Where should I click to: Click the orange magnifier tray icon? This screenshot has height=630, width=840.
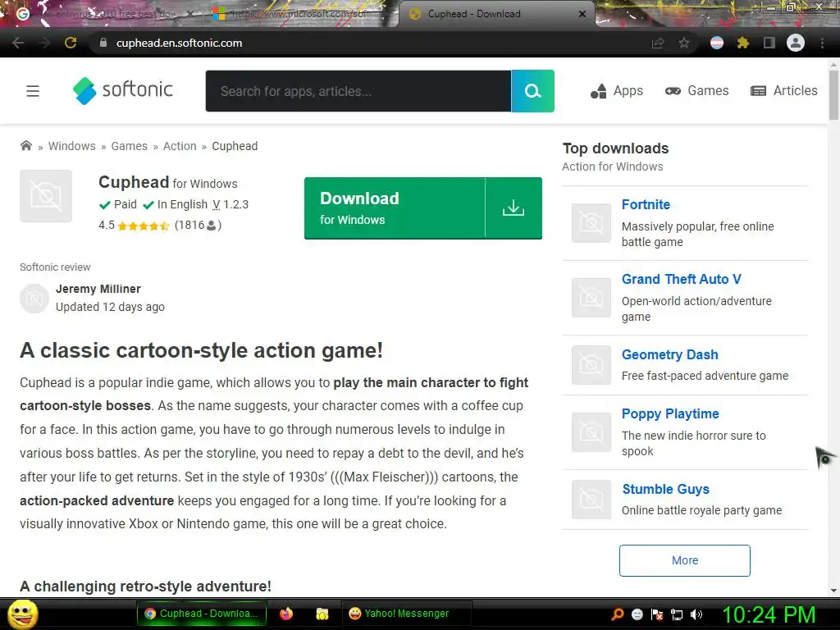tap(618, 614)
